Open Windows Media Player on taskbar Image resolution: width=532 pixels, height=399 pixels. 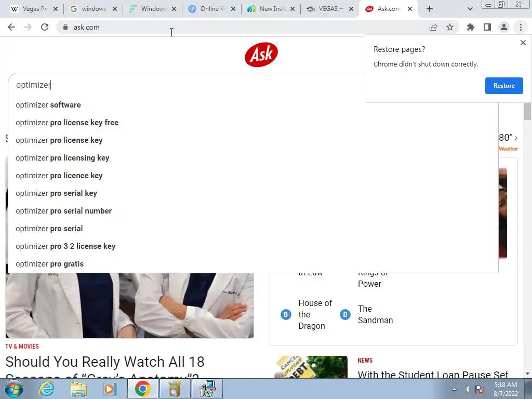(x=110, y=389)
